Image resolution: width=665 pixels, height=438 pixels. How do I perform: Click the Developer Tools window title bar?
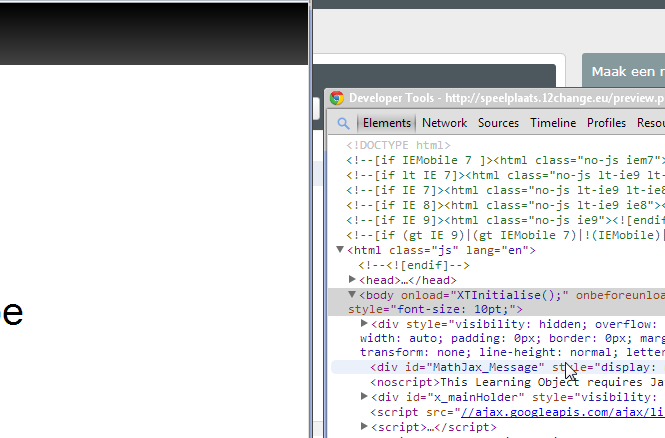495,98
